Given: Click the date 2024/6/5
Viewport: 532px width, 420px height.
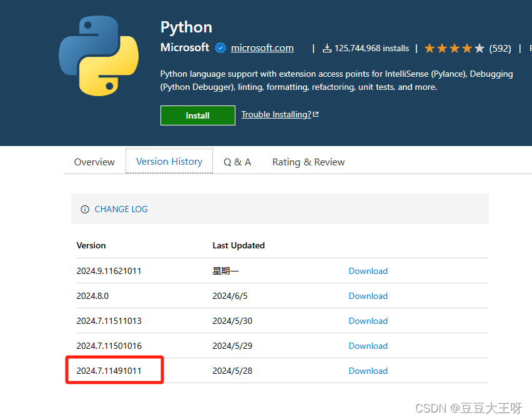Looking at the screenshot, I should (x=230, y=296).
